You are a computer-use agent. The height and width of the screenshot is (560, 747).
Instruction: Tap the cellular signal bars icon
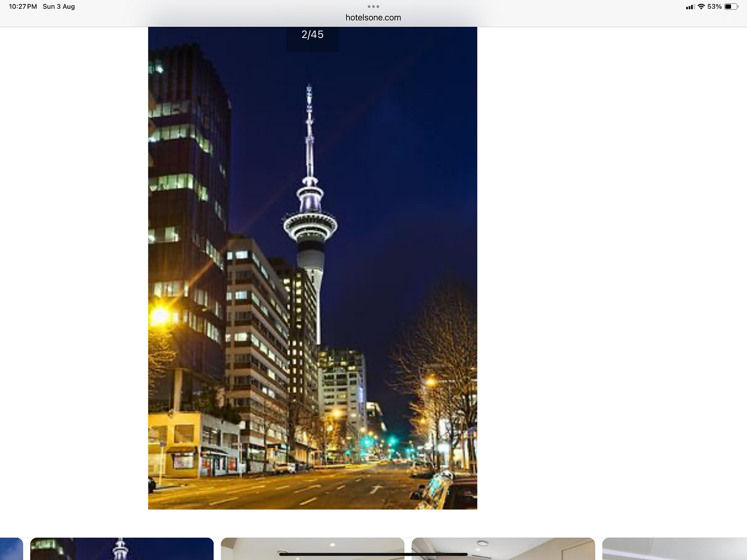click(690, 7)
